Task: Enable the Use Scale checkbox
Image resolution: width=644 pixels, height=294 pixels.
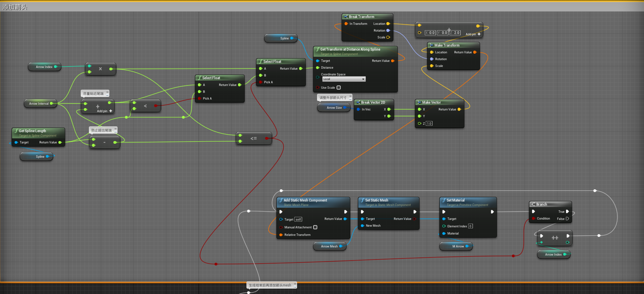Action: pos(338,88)
